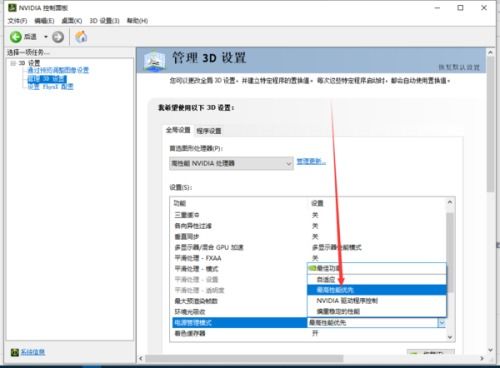The width and height of the screenshot is (500, 368).
Task: Click the 多显示器性能模式 setting value
Action: pos(337,247)
